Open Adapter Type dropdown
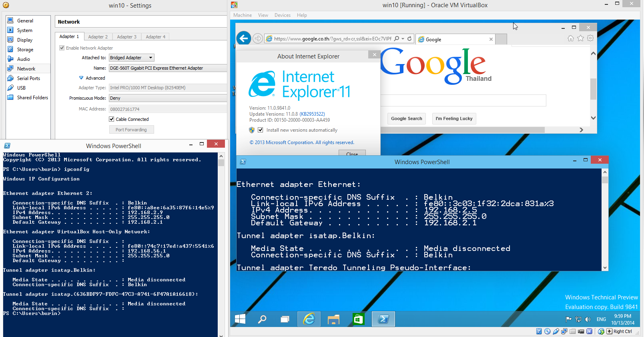The height and width of the screenshot is (337, 644). click(x=168, y=88)
